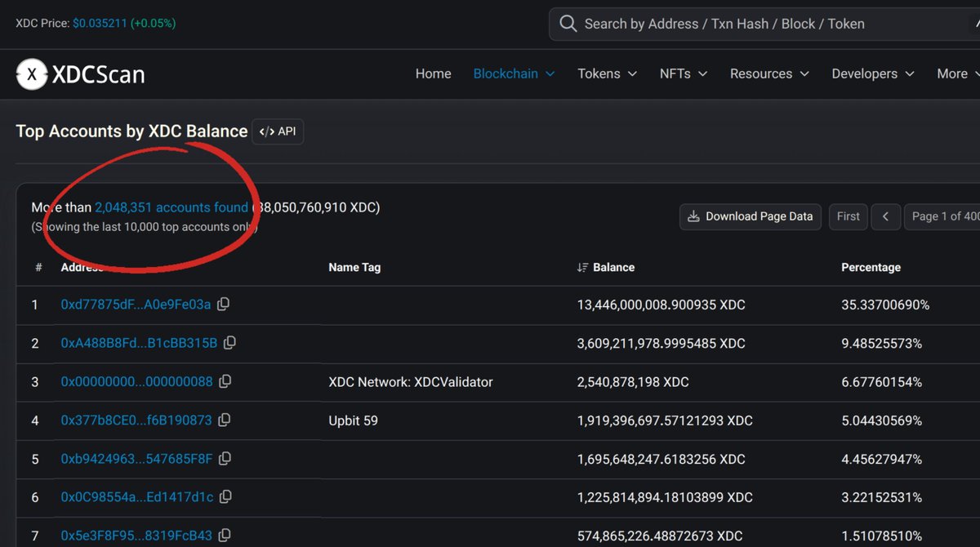
Task: Expand the Developers dropdown menu
Action: 873,73
